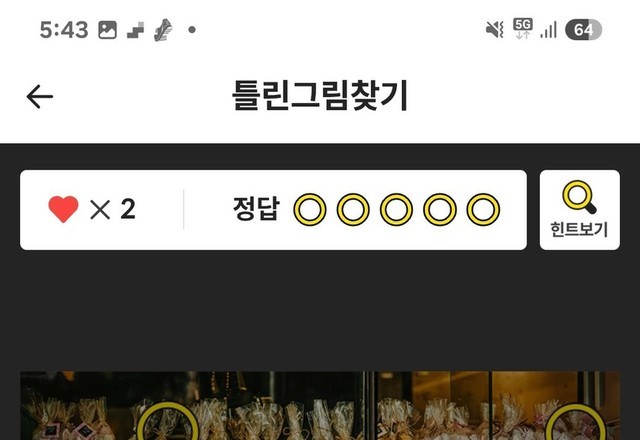Select the fifth yellow 정답 circle
This screenshot has height=440, width=640.
point(483,209)
